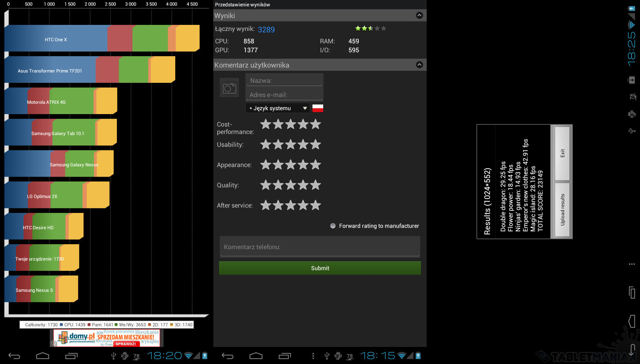Collapse the Komentarz użytkownika section
The image size is (640, 364).
419,65
